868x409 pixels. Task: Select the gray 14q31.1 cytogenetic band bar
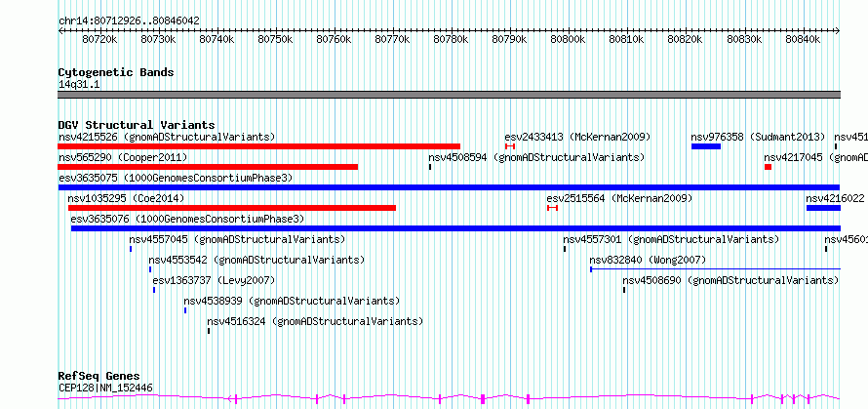tap(449, 95)
